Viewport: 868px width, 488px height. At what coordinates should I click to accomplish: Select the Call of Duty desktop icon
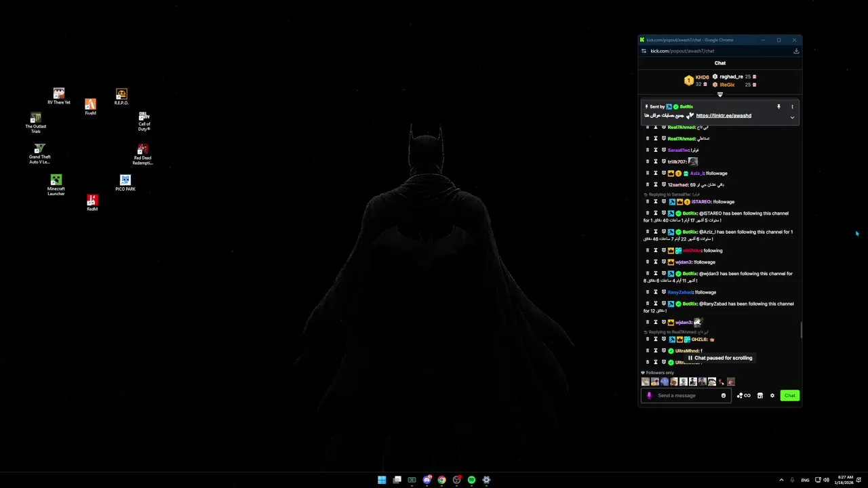pos(144,121)
